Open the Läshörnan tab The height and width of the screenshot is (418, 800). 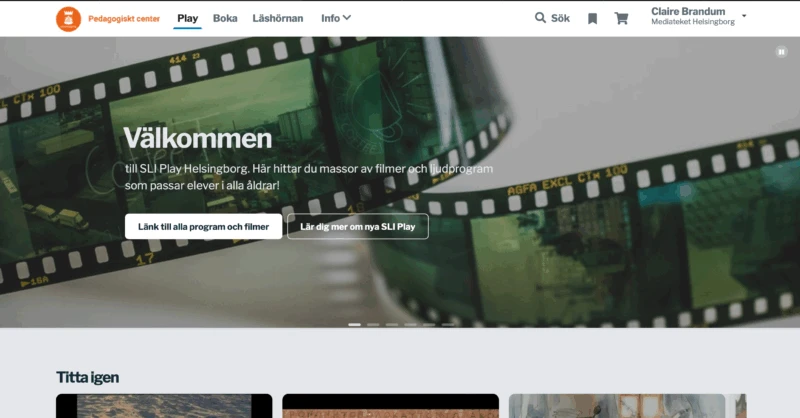278,18
